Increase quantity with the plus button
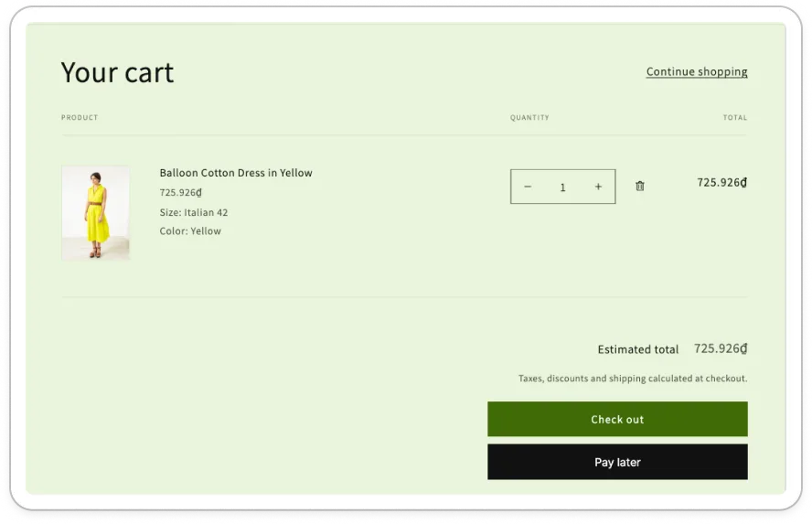This screenshot has width=812, height=524. pyautogui.click(x=598, y=187)
